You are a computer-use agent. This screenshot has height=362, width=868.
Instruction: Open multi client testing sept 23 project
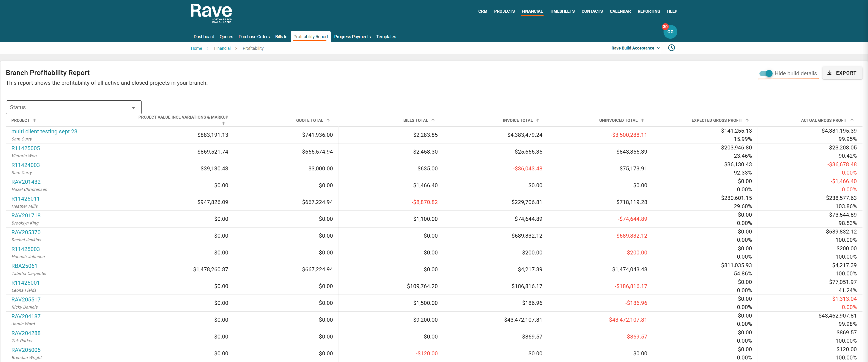pyautogui.click(x=44, y=131)
